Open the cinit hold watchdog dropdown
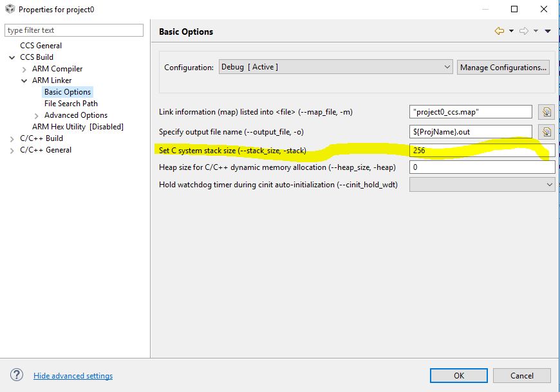This screenshot has width=560, height=392. (x=481, y=185)
